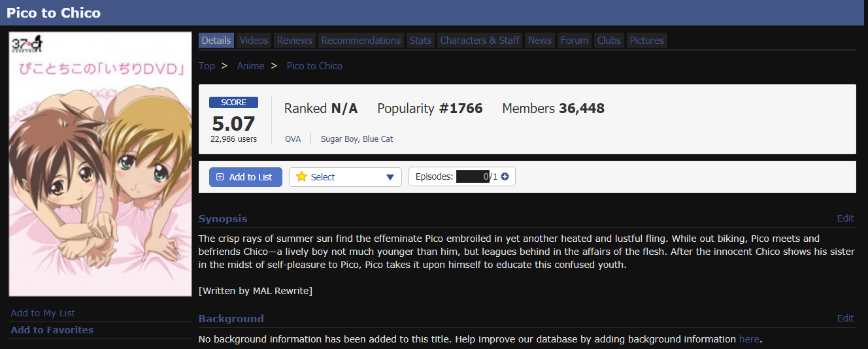
Task: Open the Select score dropdown
Action: point(344,177)
